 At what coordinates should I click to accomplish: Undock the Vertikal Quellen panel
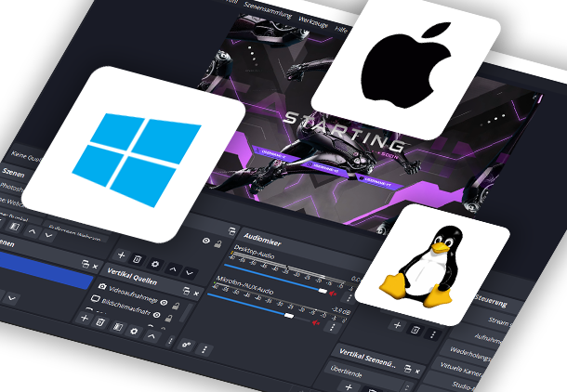[x=186, y=291]
